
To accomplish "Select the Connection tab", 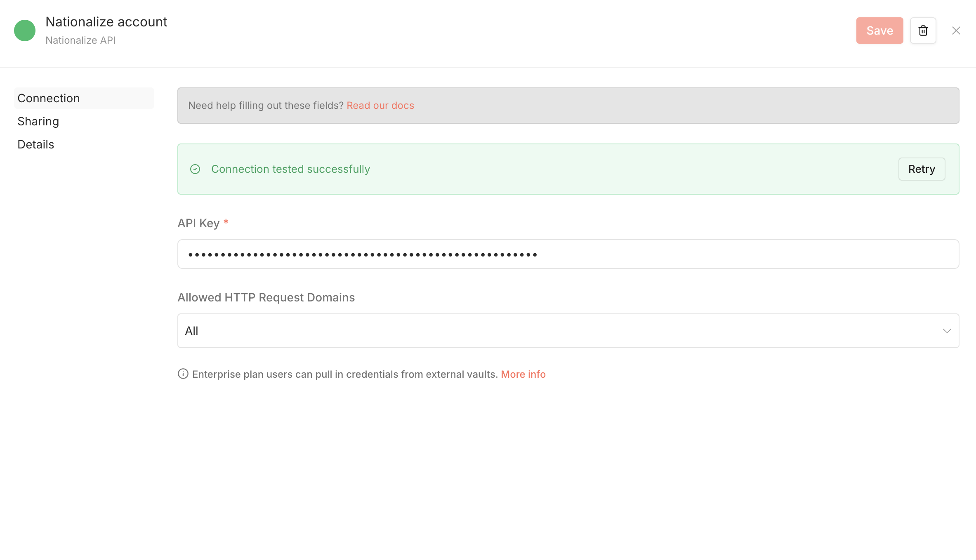I will click(x=84, y=98).
